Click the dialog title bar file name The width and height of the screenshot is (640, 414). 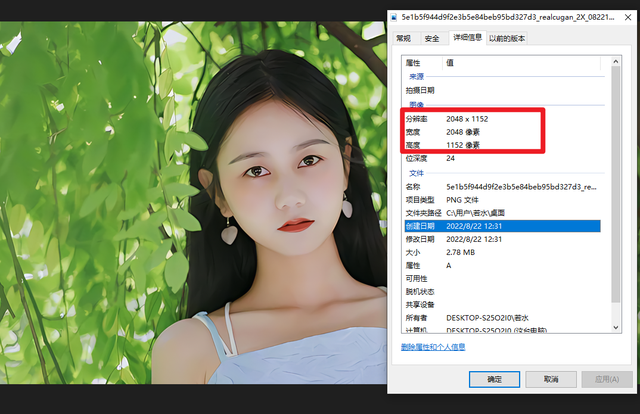pos(508,17)
